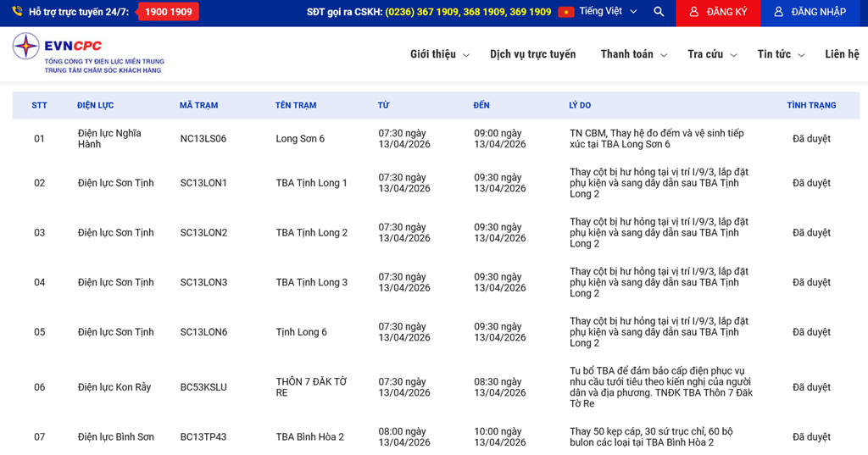Screen dimensions: 868x455
Task: Open the Dịch vụ trực tuyến menu item
Action: (532, 54)
